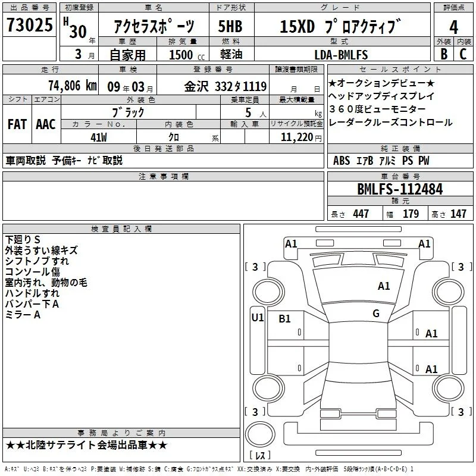This screenshot has width=476, height=476.
Task: Select the overall evaluation score 4
Action: pos(453,27)
